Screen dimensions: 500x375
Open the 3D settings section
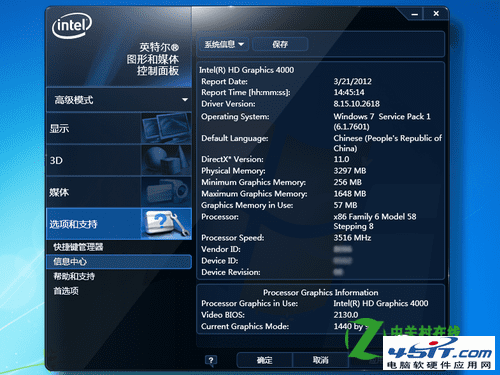119,160
